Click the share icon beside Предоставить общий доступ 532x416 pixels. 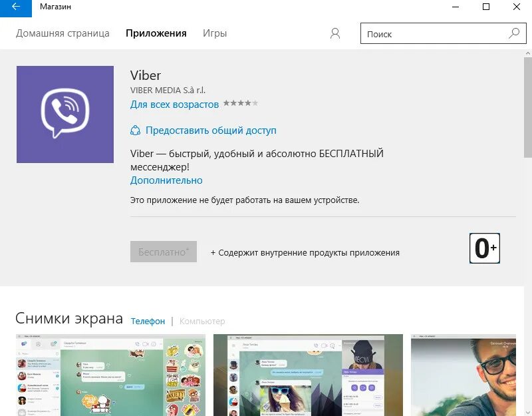pyautogui.click(x=135, y=130)
